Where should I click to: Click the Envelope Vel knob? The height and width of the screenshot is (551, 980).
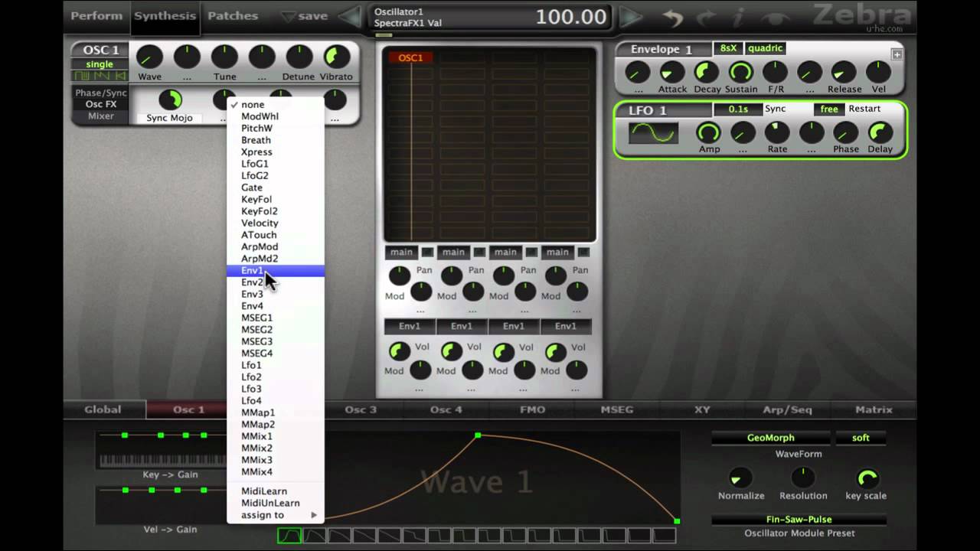(878, 73)
